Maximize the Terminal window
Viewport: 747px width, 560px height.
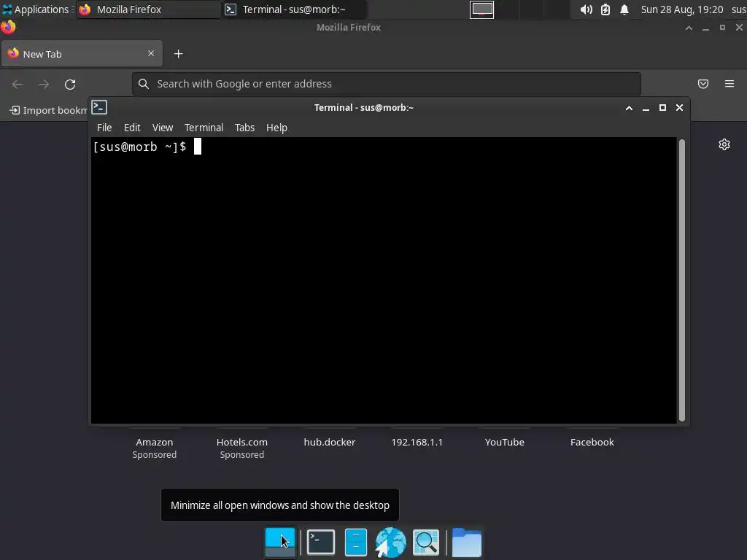coord(662,108)
